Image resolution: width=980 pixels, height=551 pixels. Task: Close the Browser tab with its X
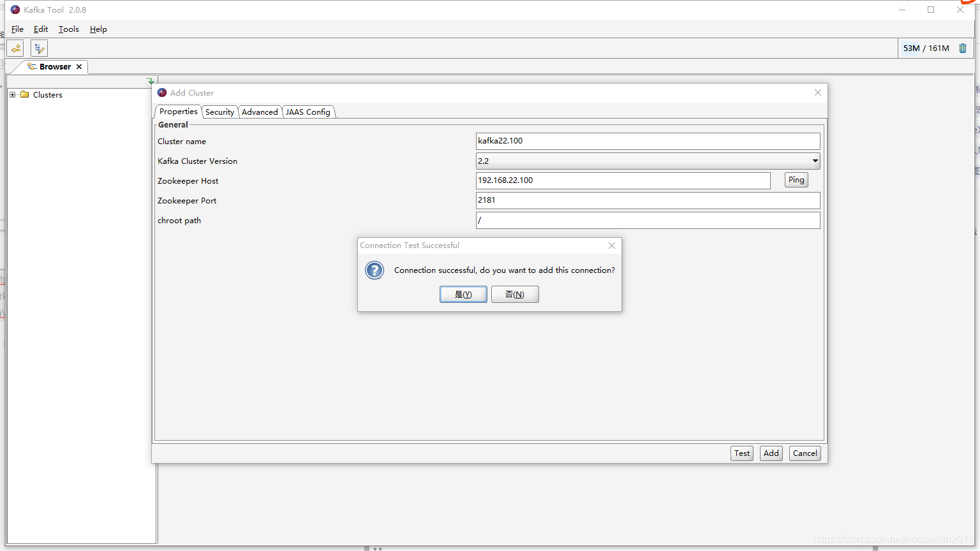tap(79, 67)
